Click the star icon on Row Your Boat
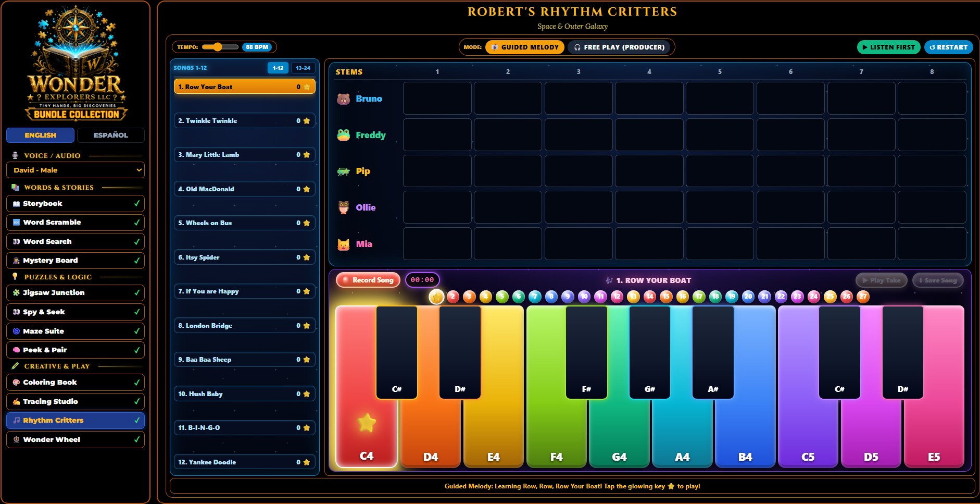 pyautogui.click(x=307, y=87)
